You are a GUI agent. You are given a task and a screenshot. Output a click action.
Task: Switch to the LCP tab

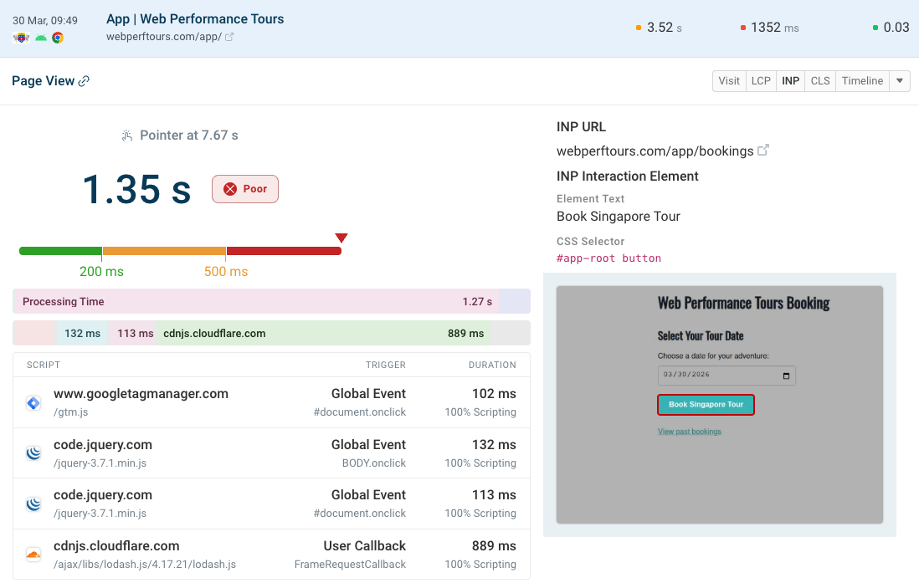(x=760, y=80)
